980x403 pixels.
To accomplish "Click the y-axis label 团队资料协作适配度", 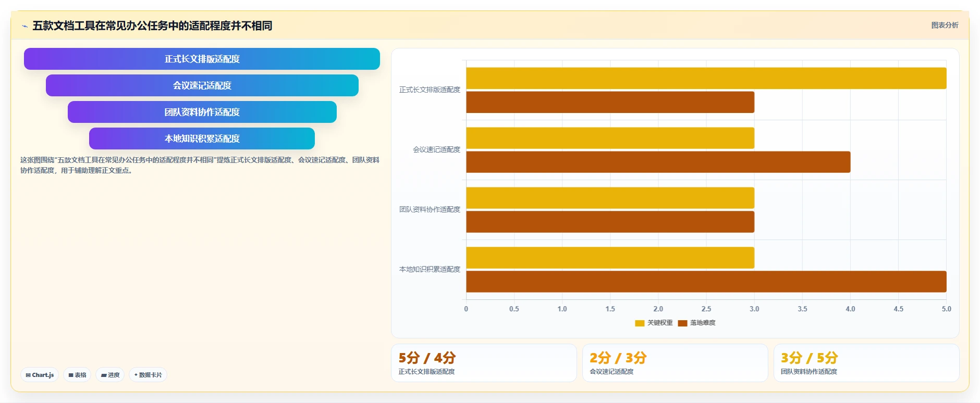I will point(430,210).
